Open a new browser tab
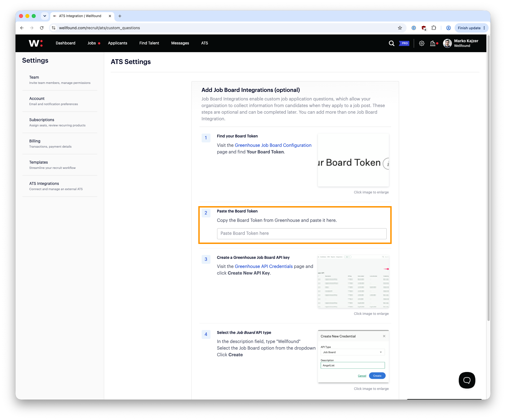The width and height of the screenshot is (506, 420). [120, 16]
